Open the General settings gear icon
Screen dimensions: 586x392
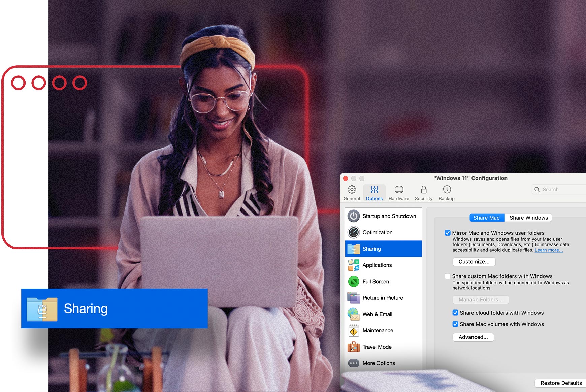click(x=352, y=190)
